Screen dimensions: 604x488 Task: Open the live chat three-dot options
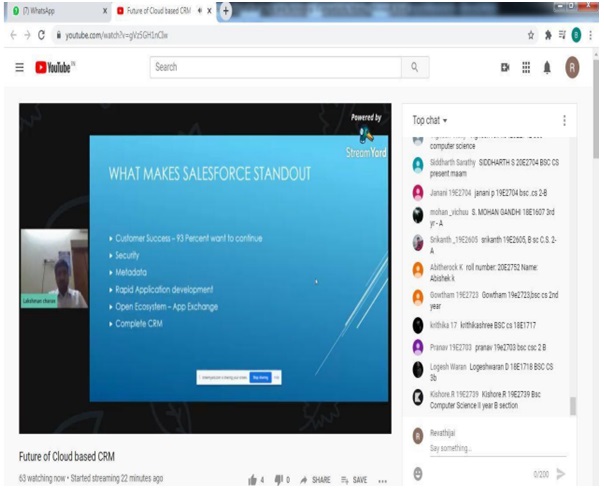pos(564,121)
